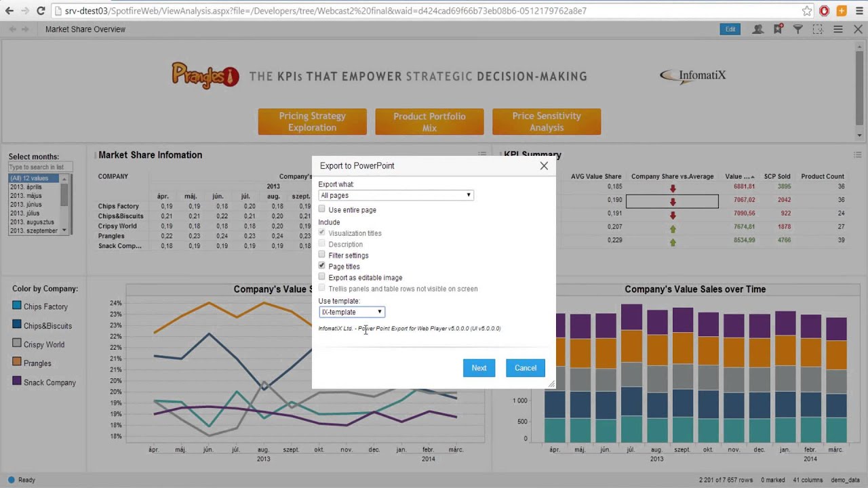Open Product Portfolio Mix page
The width and height of the screenshot is (868, 488).
429,121
